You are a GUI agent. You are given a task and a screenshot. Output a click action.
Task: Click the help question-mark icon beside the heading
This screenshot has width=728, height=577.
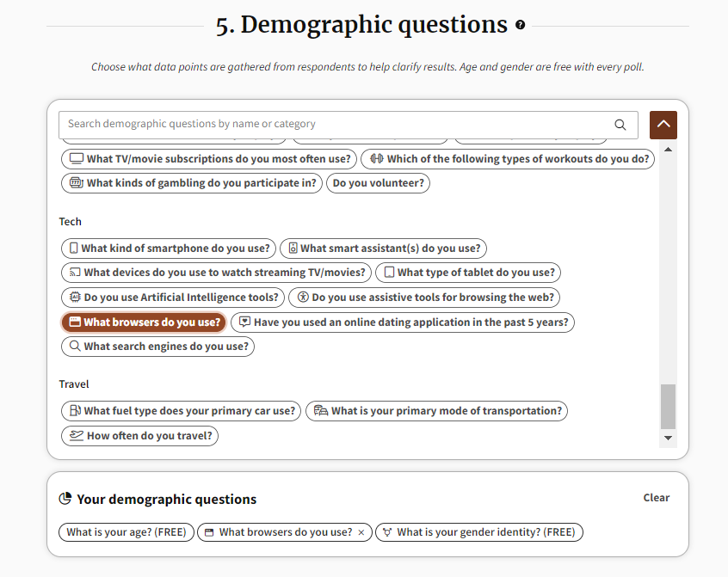coord(520,25)
